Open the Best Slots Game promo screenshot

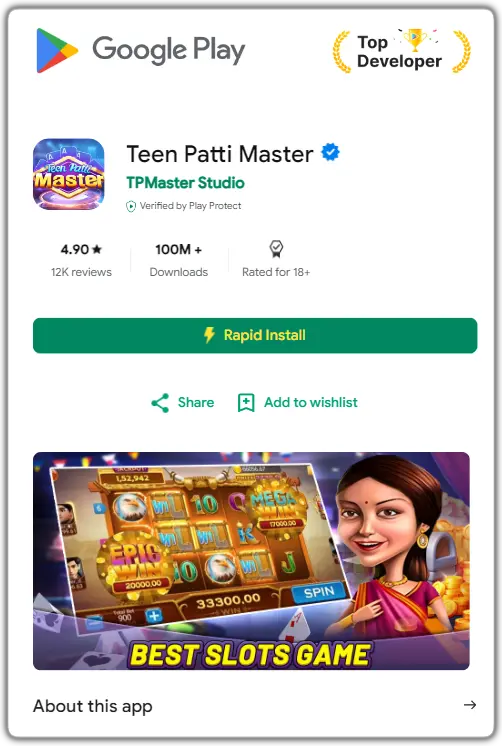(x=251, y=561)
